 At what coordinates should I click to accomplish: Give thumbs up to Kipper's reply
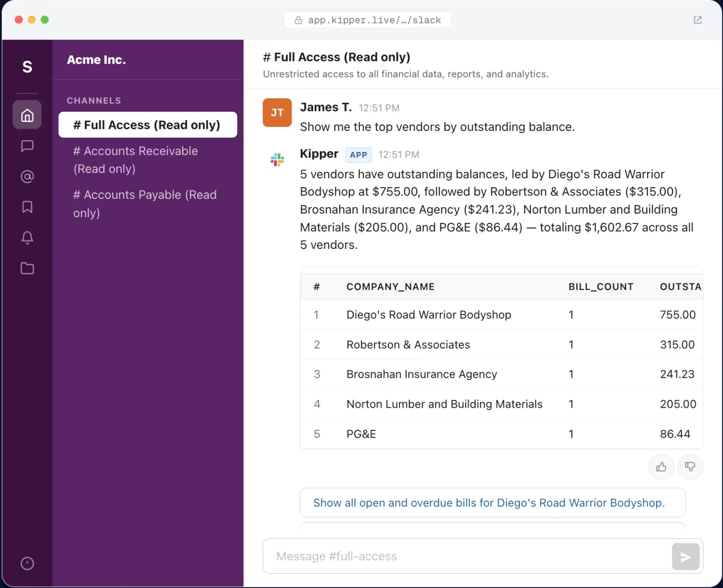661,467
